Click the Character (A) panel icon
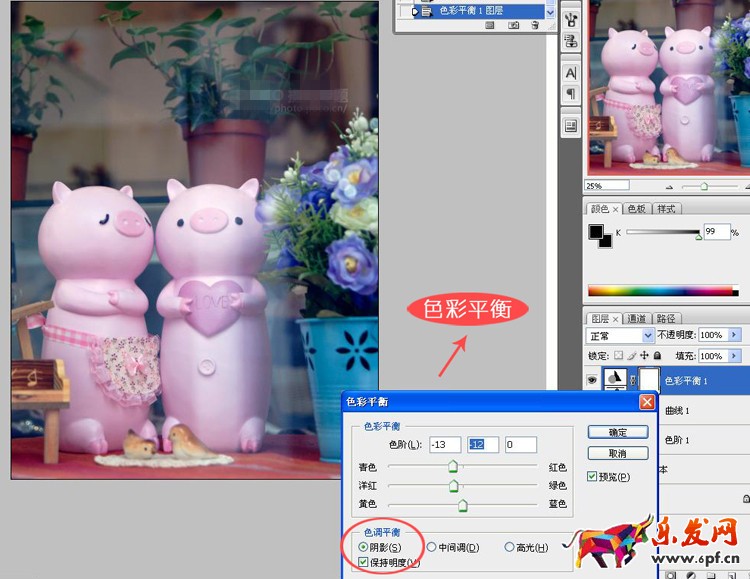Image resolution: width=750 pixels, height=579 pixels. (x=571, y=73)
